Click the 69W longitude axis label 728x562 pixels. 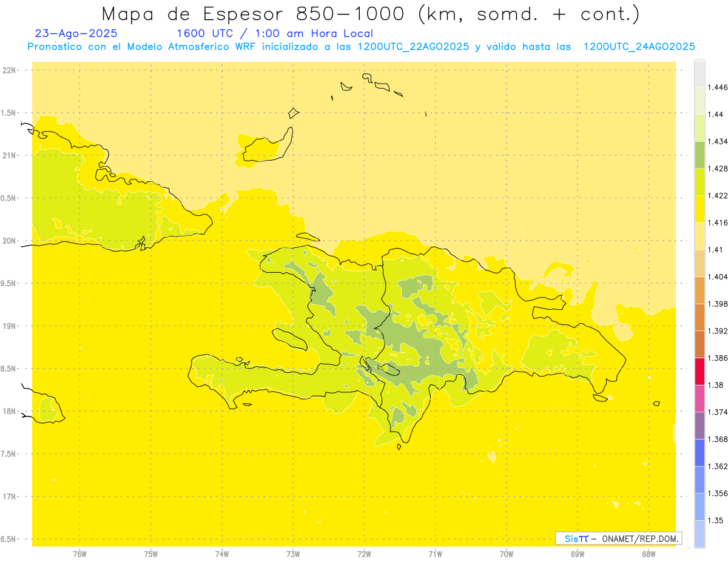click(577, 554)
